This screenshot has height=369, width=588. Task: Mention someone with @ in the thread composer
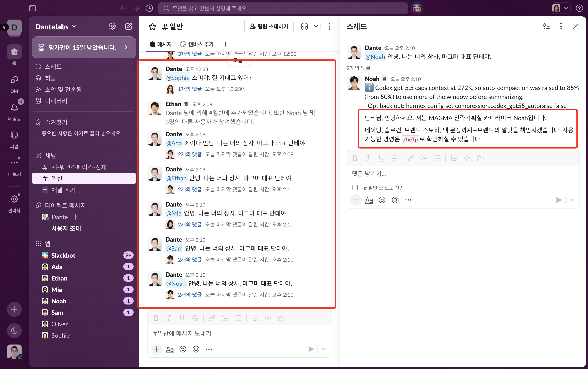click(x=395, y=200)
